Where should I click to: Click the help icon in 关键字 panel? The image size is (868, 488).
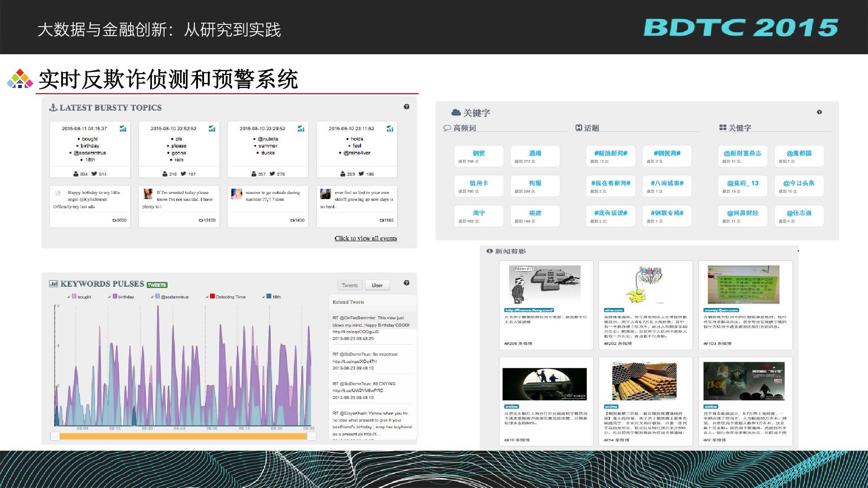tap(819, 112)
